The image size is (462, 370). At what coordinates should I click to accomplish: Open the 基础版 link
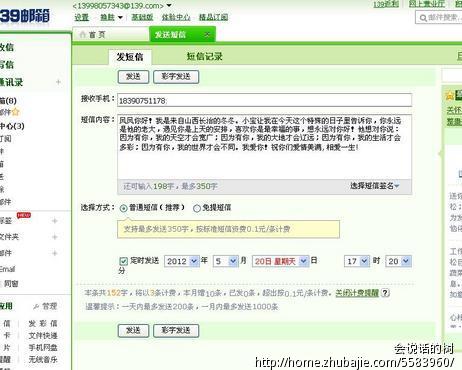point(142,17)
